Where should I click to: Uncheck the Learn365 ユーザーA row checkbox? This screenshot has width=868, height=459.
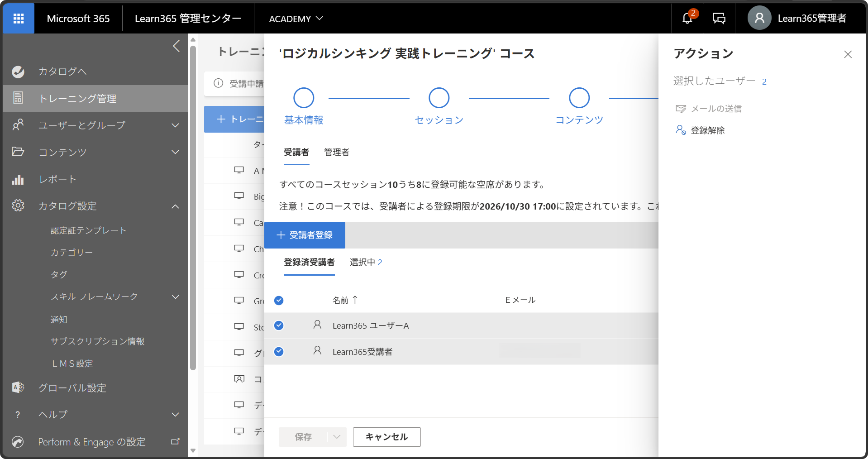[279, 325]
